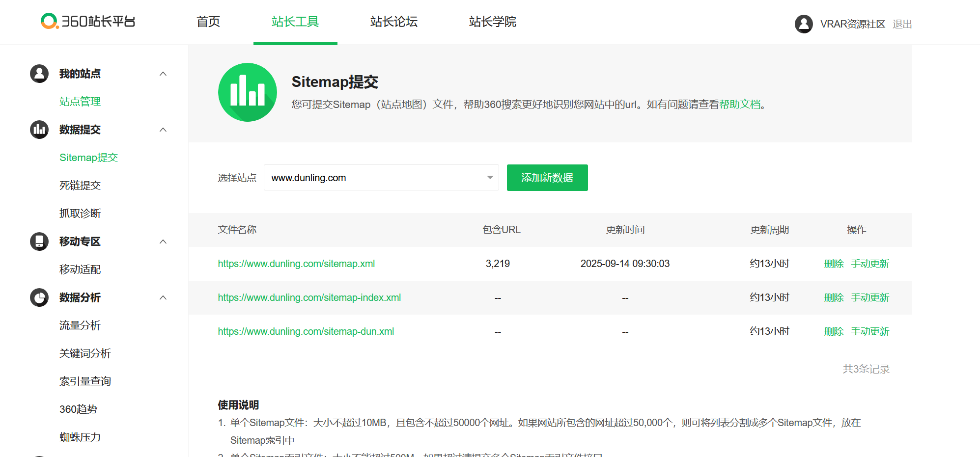Open the 站长学院 tab
The image size is (980, 457).
click(x=493, y=22)
